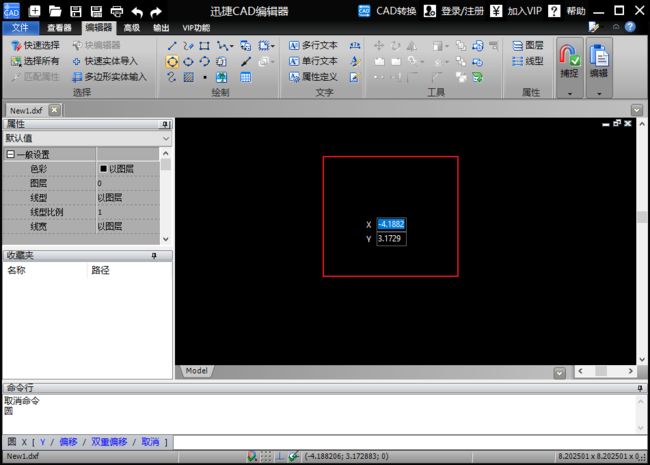Click 登录/注册 login register
The image size is (650, 465).
pyautogui.click(x=454, y=11)
